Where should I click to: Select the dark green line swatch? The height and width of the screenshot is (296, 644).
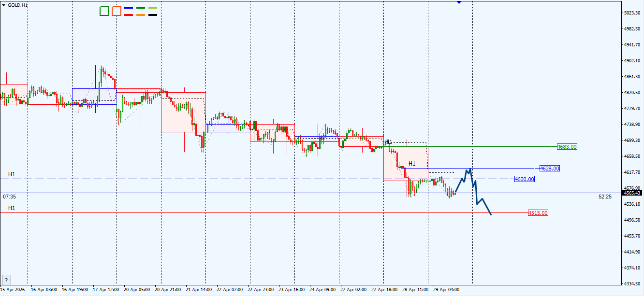click(141, 8)
